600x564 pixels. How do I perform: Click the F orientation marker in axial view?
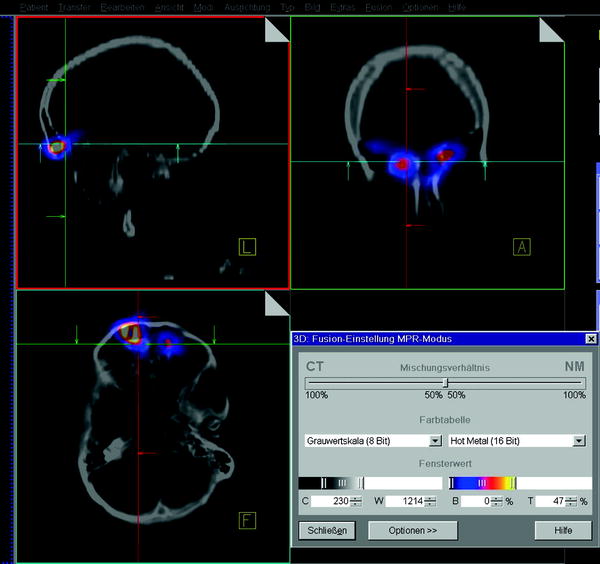(246, 519)
